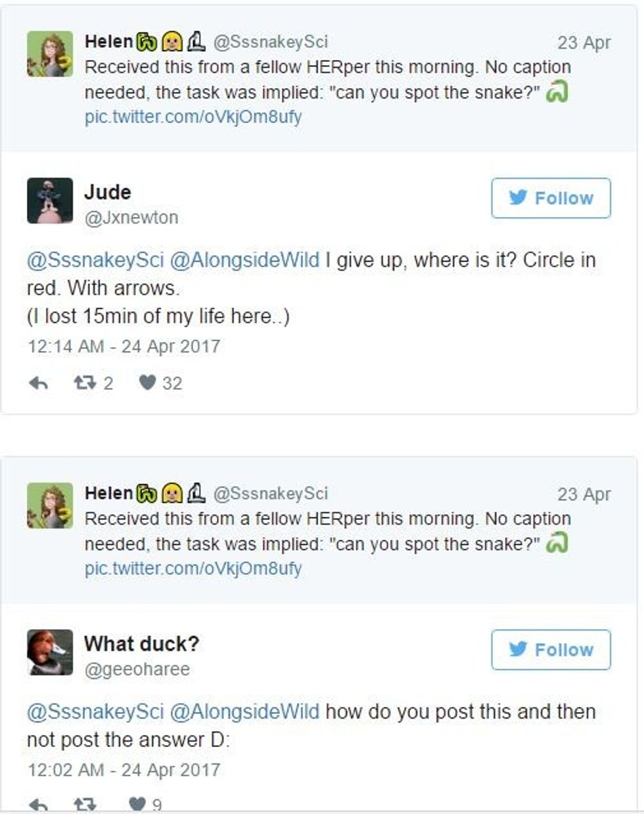The width and height of the screenshot is (644, 814).
Task: Follow Jude on Twitter
Action: pyautogui.click(x=551, y=198)
